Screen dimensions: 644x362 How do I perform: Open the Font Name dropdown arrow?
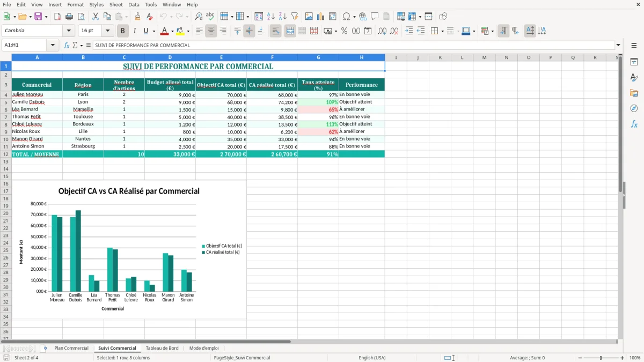coord(68,31)
